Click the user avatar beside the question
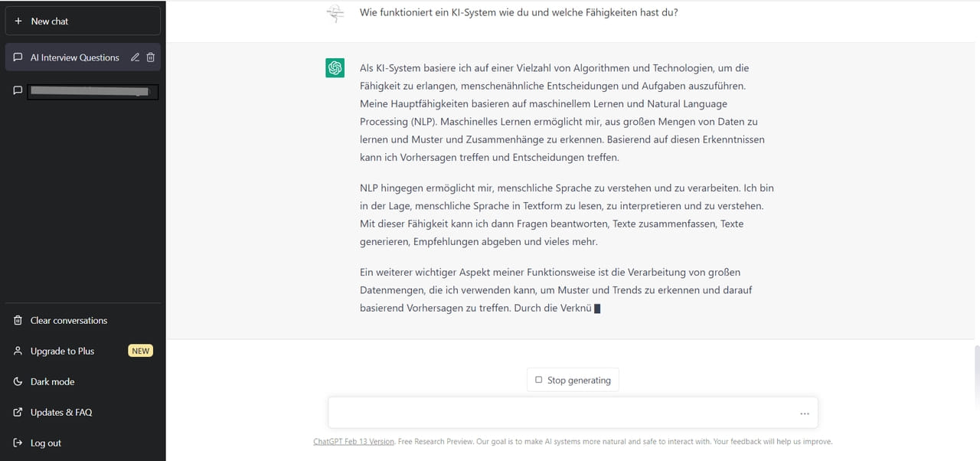Image resolution: width=980 pixels, height=461 pixels. (x=335, y=13)
